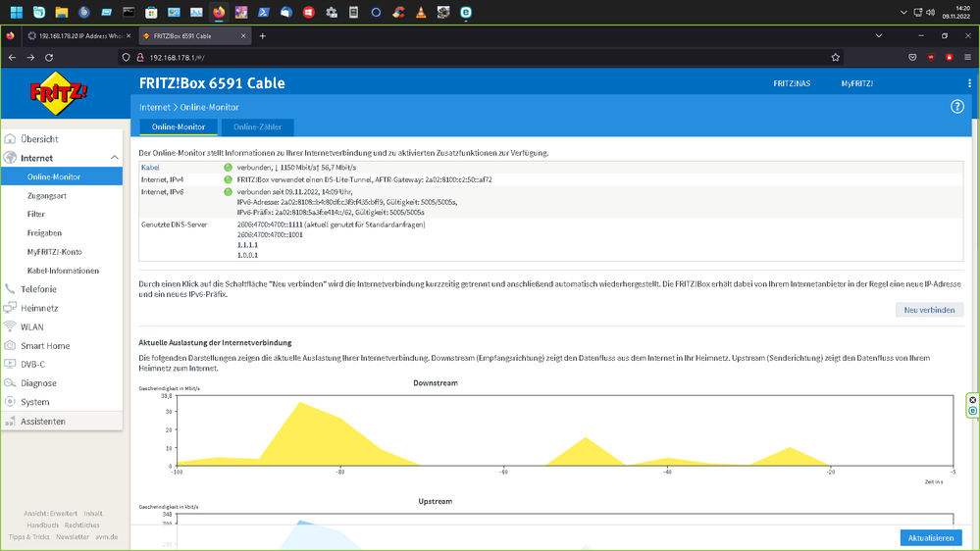Open Freigaben in the sidebar
Viewport: 980px width, 551px height.
pos(44,233)
